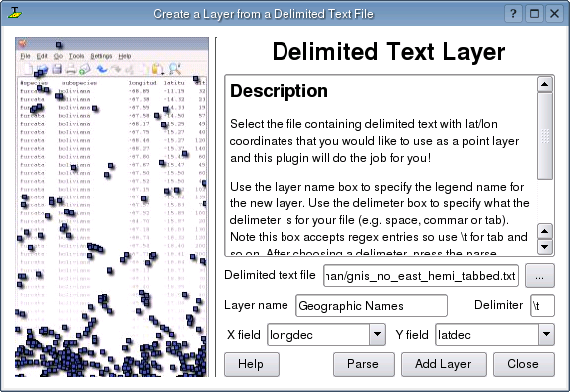This screenshot has width=570, height=392.
Task: Click the Close button at bottom right
Action: [524, 364]
